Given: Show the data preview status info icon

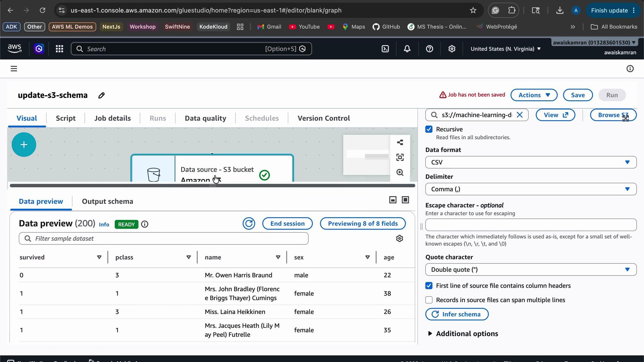Looking at the screenshot, I should [145, 224].
